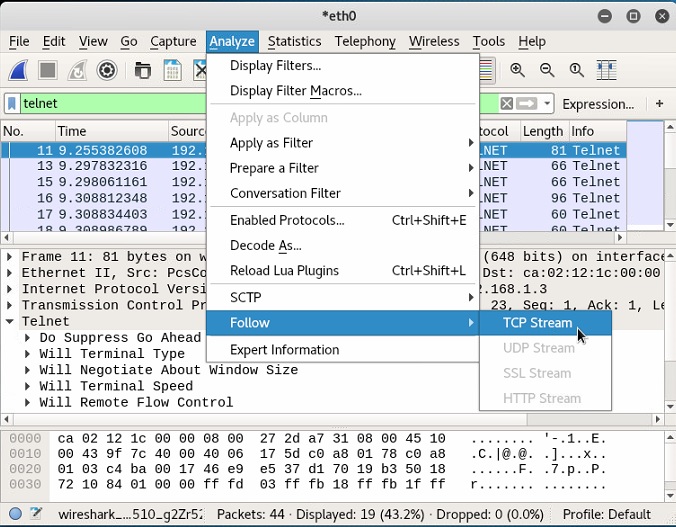Expand Will Terminal Type option
This screenshot has height=527, width=676.
coord(27,354)
